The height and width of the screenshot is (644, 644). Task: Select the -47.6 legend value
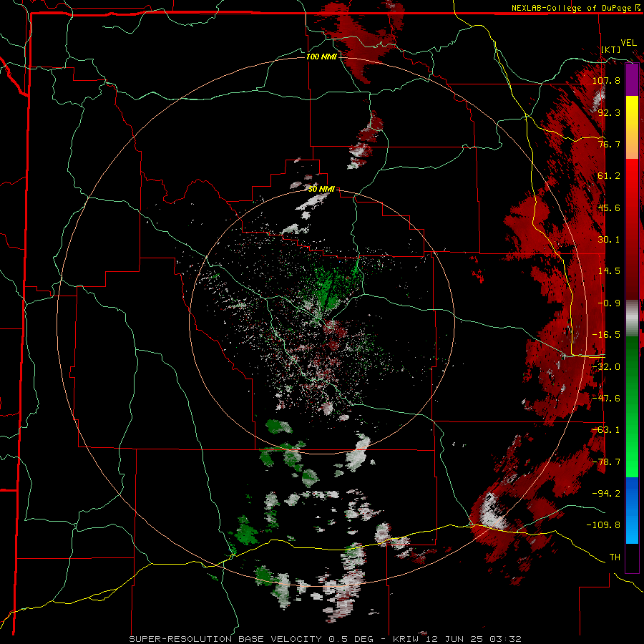coord(606,399)
